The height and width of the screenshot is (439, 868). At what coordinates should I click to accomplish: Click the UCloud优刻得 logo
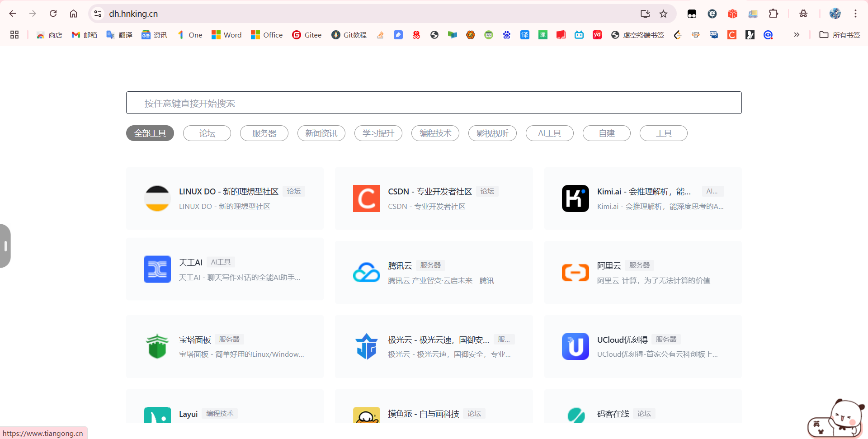576,346
